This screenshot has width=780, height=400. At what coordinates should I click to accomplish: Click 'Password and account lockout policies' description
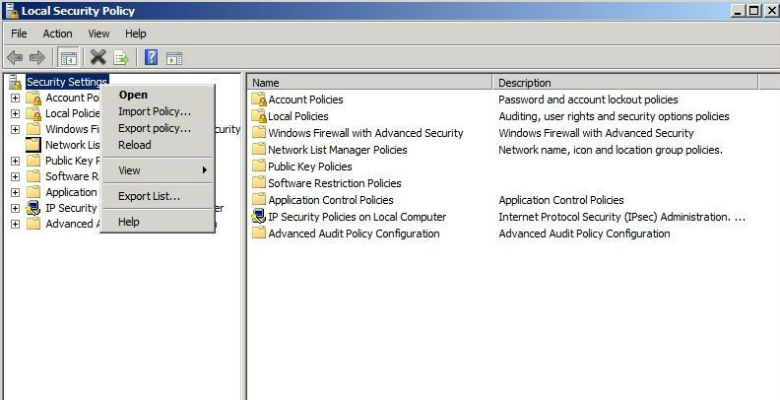[588, 100]
